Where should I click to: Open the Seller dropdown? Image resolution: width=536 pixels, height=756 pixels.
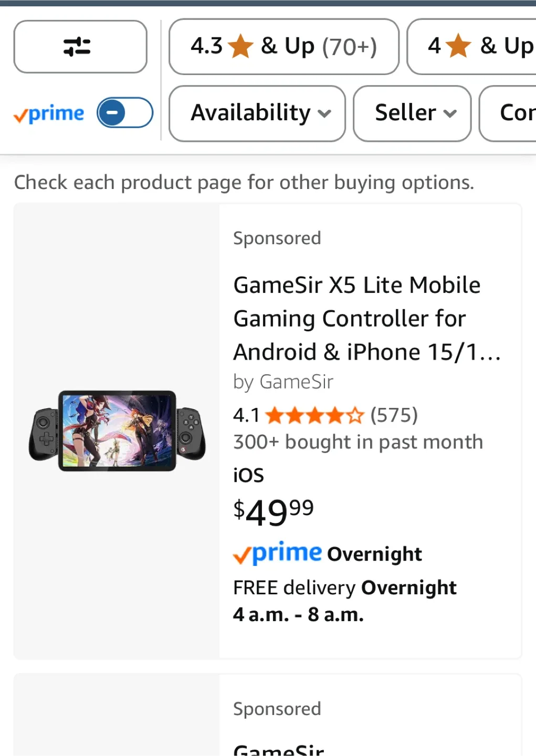(412, 113)
